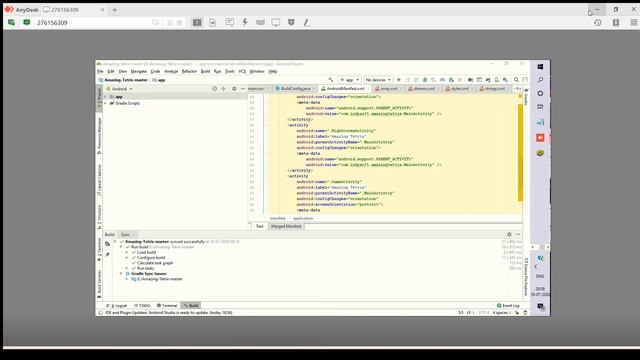The image size is (640, 360).
Task: Collapse the Run build node
Action: tap(121, 247)
